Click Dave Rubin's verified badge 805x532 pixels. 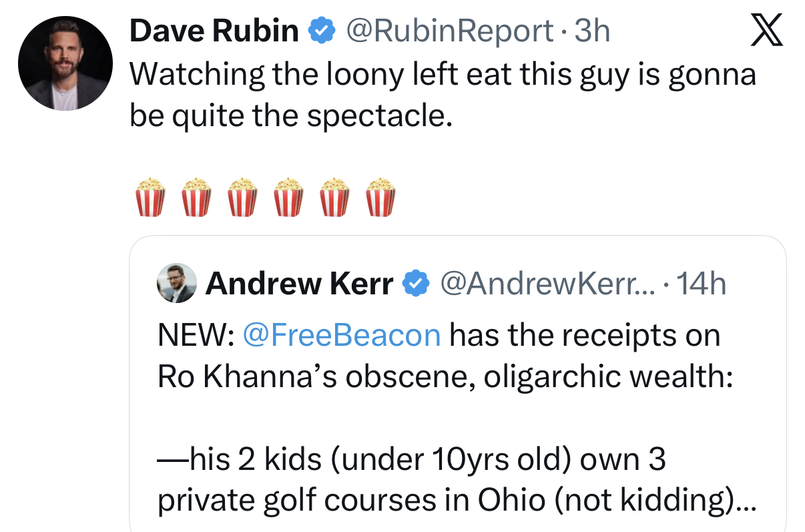tap(320, 31)
